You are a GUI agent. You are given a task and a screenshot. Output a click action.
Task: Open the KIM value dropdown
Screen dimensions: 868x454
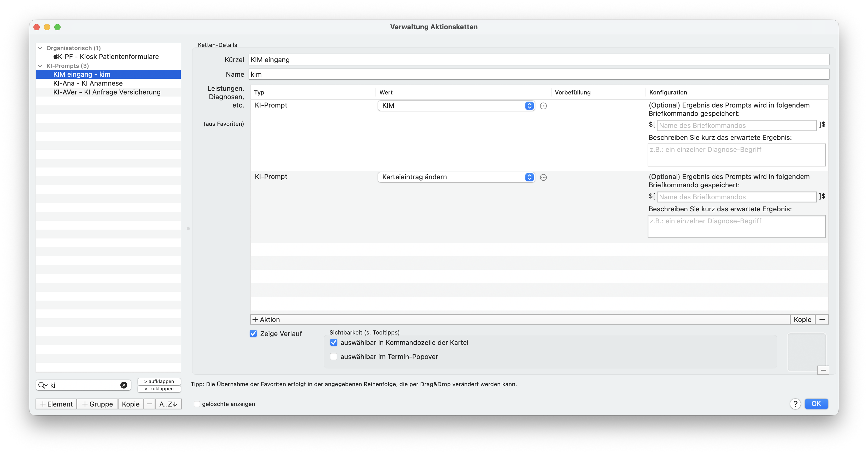coord(456,105)
